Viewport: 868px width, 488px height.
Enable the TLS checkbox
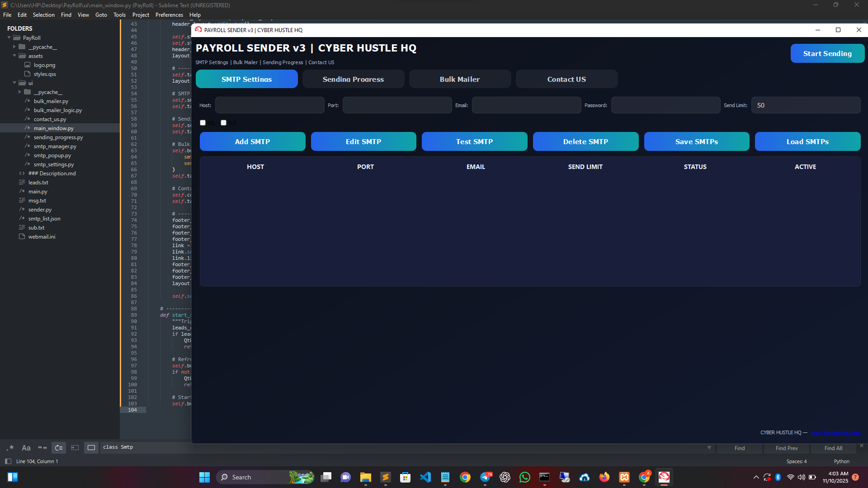point(223,123)
